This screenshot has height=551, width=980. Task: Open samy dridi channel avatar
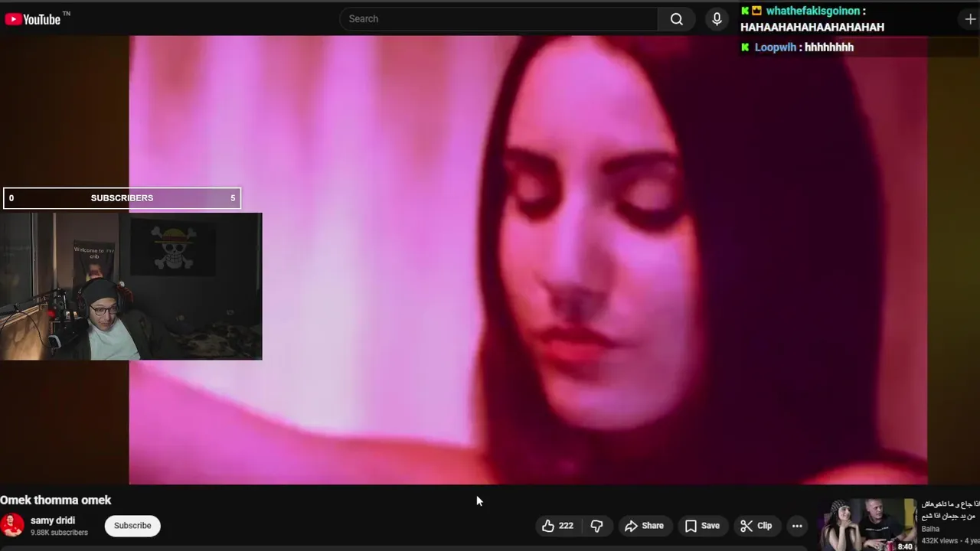[x=12, y=525]
